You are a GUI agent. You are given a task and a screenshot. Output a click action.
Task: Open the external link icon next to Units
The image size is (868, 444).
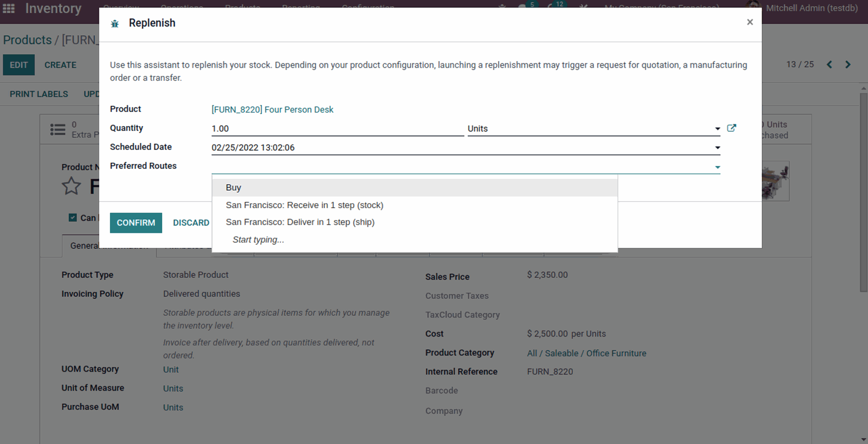[731, 128]
